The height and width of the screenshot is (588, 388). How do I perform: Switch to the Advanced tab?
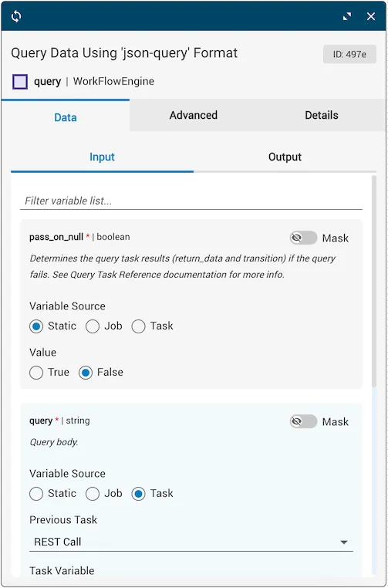(194, 115)
